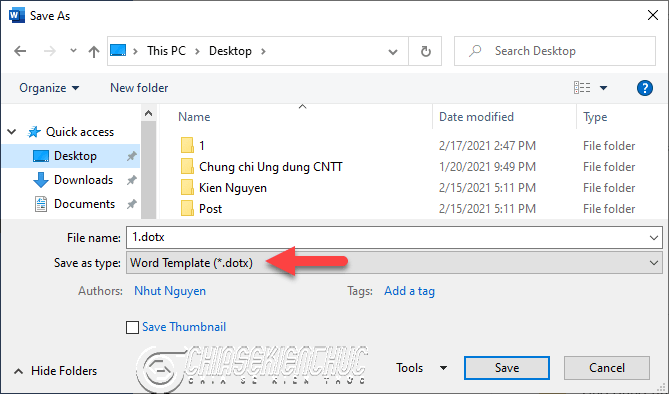Click the folder icon of Post
This screenshot has height=394, width=669.
coord(187,209)
